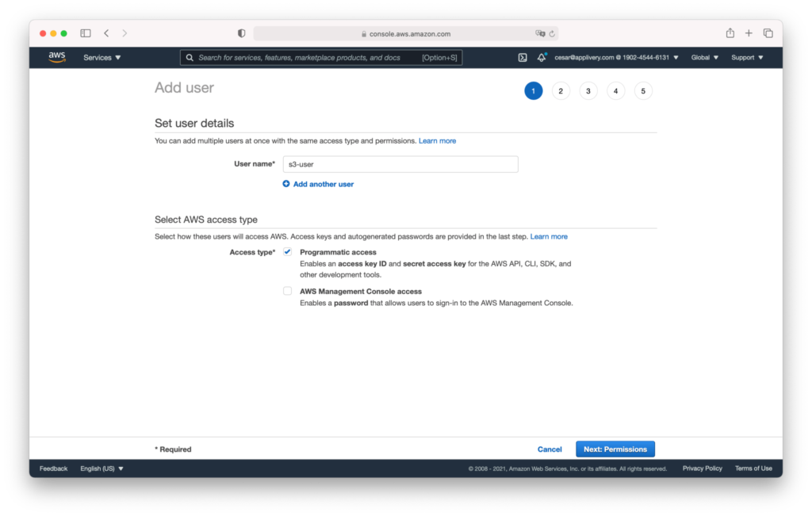Open the Services dropdown
This screenshot has height=516, width=812.
(x=101, y=57)
